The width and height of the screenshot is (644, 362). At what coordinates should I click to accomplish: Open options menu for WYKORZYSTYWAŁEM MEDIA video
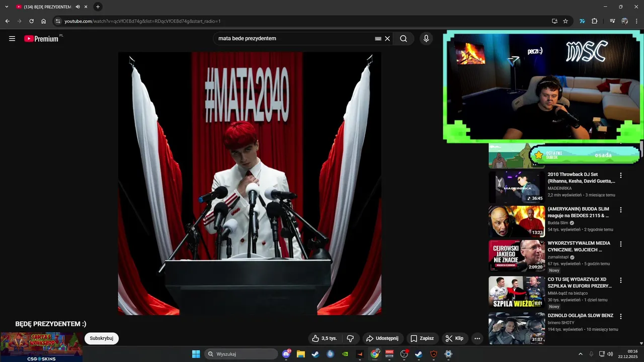[x=621, y=244]
